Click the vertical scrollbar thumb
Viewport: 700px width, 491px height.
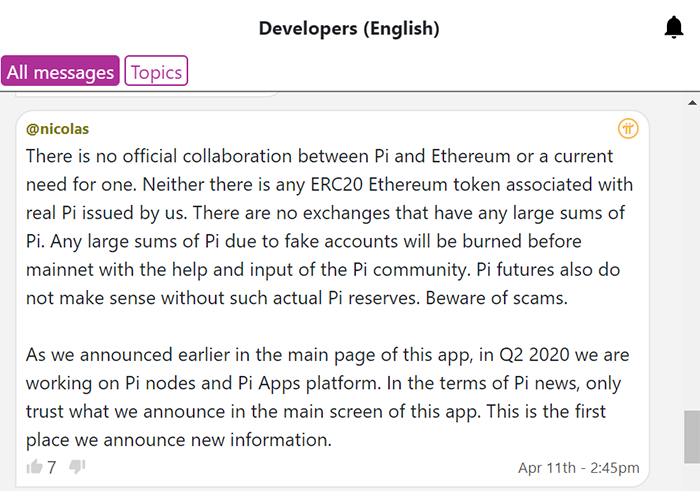(692, 437)
